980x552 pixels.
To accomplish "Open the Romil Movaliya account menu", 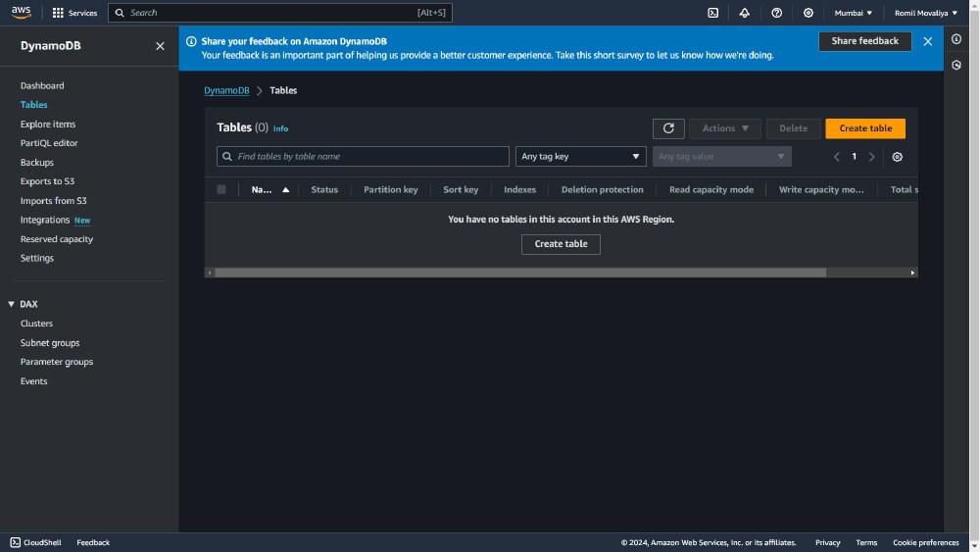I will [925, 13].
